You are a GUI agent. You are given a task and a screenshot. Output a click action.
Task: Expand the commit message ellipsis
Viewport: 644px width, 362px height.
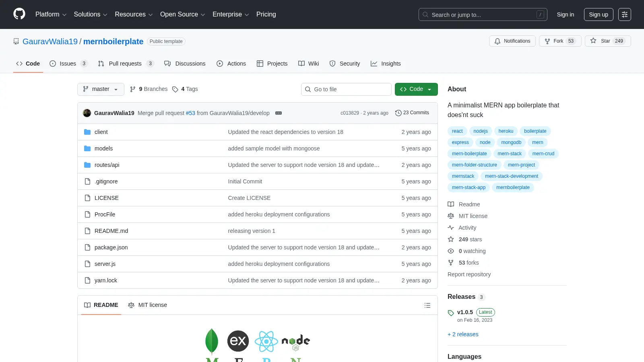coord(279,113)
